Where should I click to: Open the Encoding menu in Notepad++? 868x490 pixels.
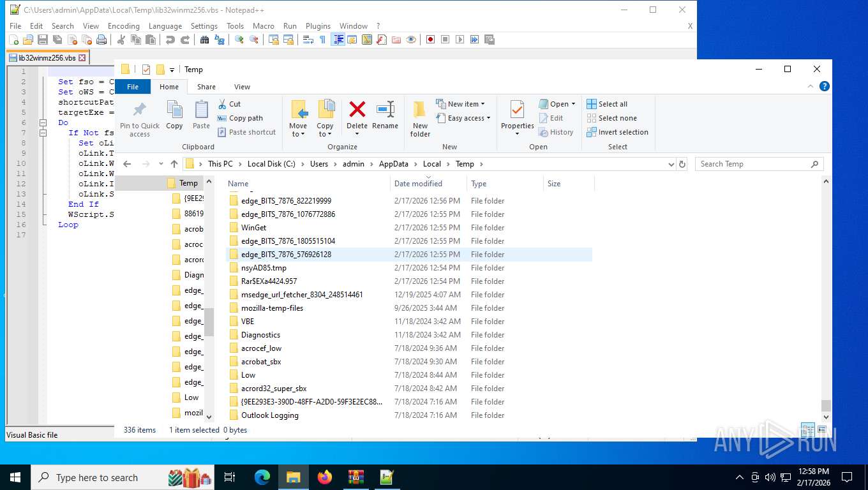123,26
